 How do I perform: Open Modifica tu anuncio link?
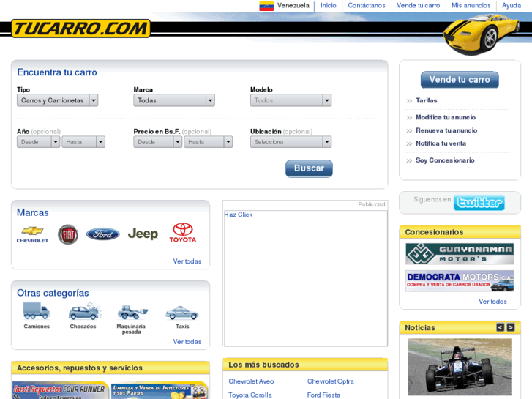(x=446, y=117)
